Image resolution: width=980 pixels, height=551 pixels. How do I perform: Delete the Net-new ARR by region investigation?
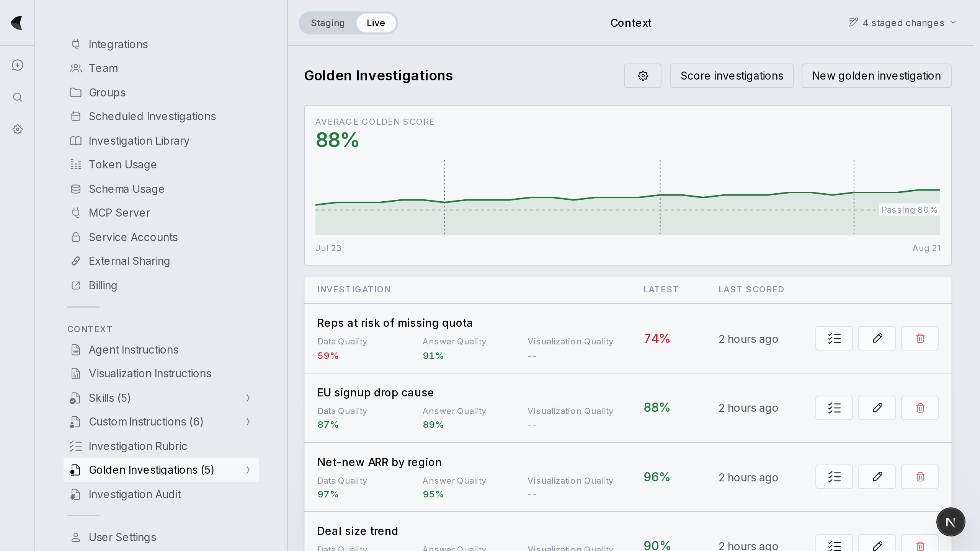[x=920, y=477]
